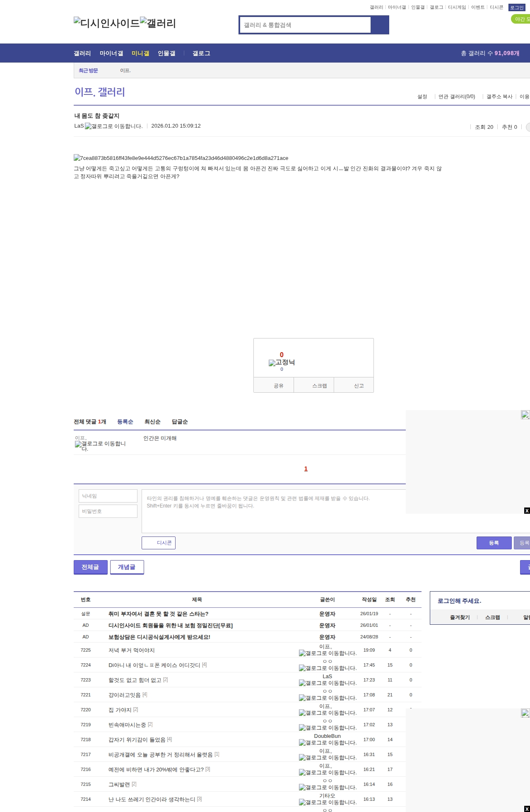Viewport: 530px width, 812px height.
Task: Click the ad info icon beside comments
Action: point(525,415)
